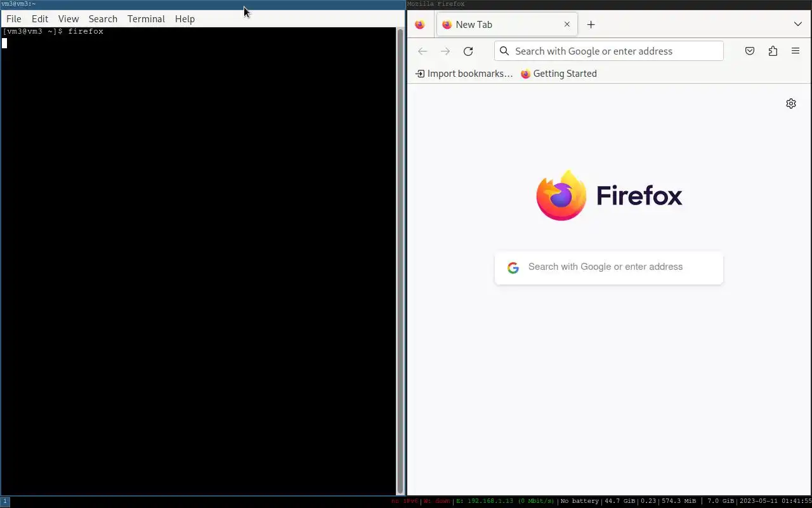Focus the page's Google search box
The width and height of the screenshot is (812, 508).
tap(609, 267)
